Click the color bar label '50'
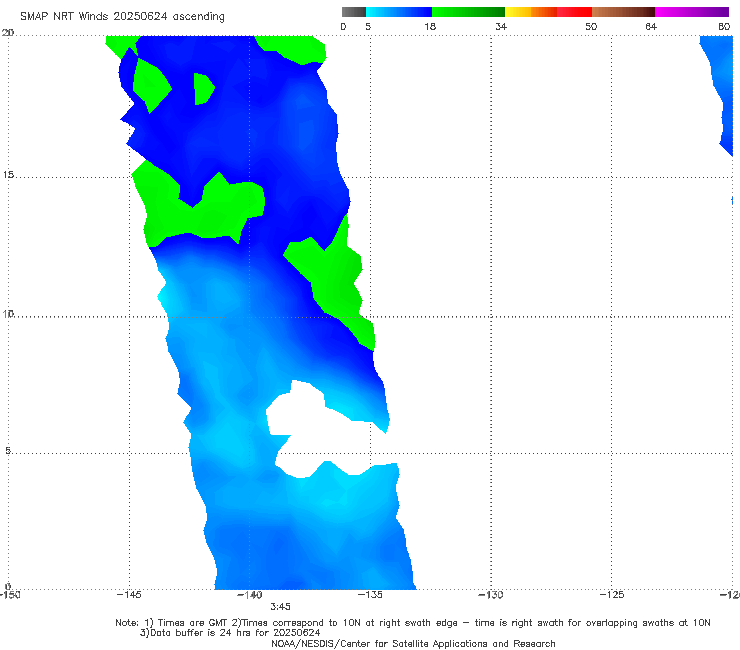 click(x=591, y=26)
